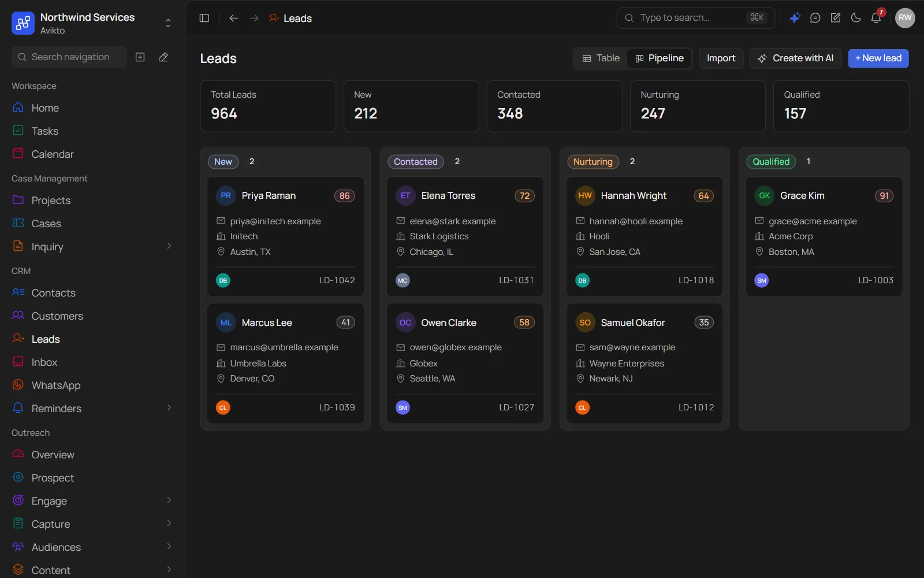
Task: Open the workspace switcher for Northwind Services
Action: (92, 23)
